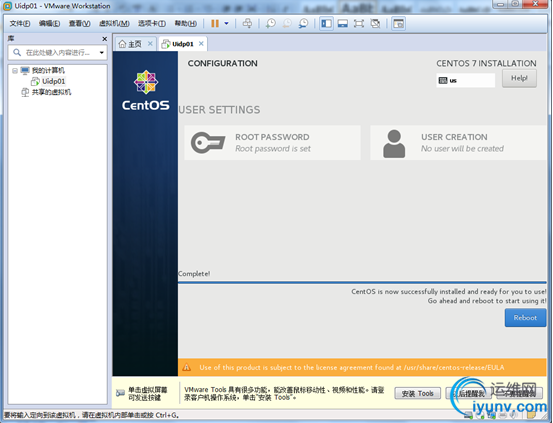This screenshot has width=553, height=423.
Task: Open the power options dropdown arrow beside pause
Action: click(226, 23)
